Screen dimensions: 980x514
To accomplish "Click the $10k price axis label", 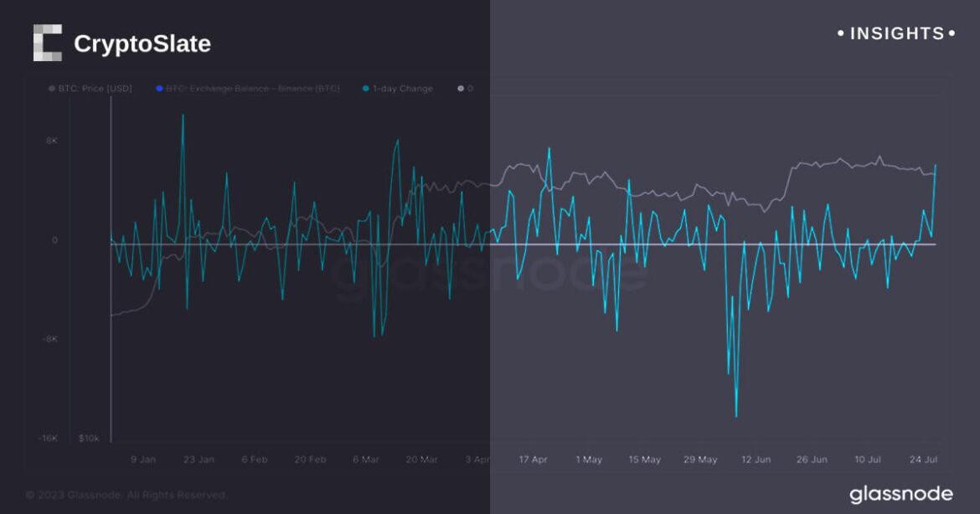I will coord(90,438).
